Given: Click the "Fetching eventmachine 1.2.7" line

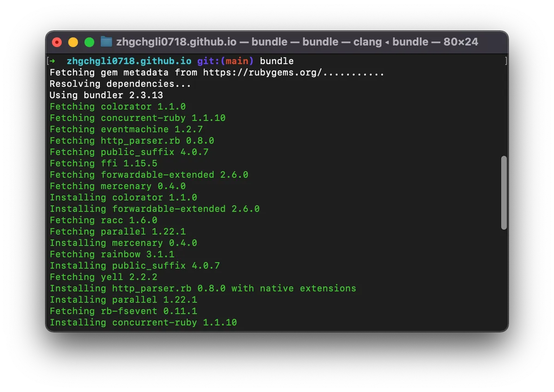Looking at the screenshot, I should tap(126, 129).
